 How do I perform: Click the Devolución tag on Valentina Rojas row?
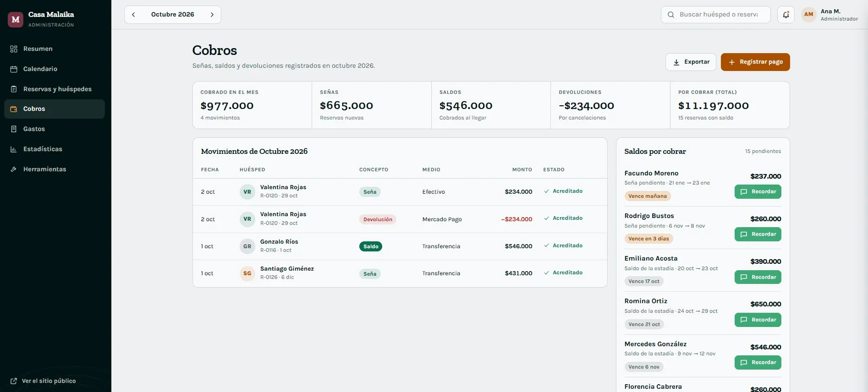378,219
